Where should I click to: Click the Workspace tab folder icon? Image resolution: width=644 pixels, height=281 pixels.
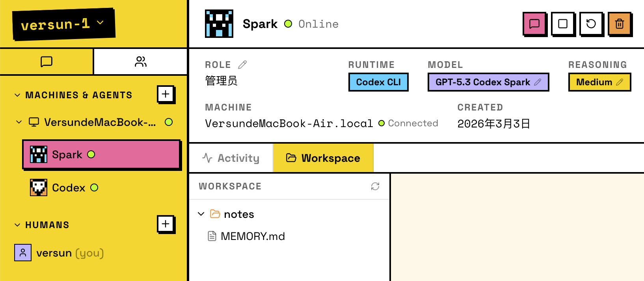coord(291,158)
